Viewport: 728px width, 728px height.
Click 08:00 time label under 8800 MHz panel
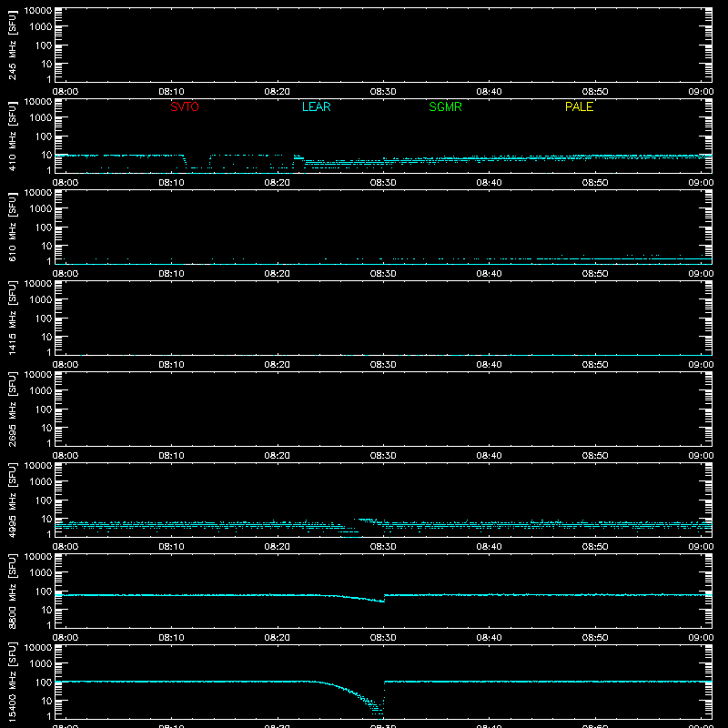coord(65,638)
